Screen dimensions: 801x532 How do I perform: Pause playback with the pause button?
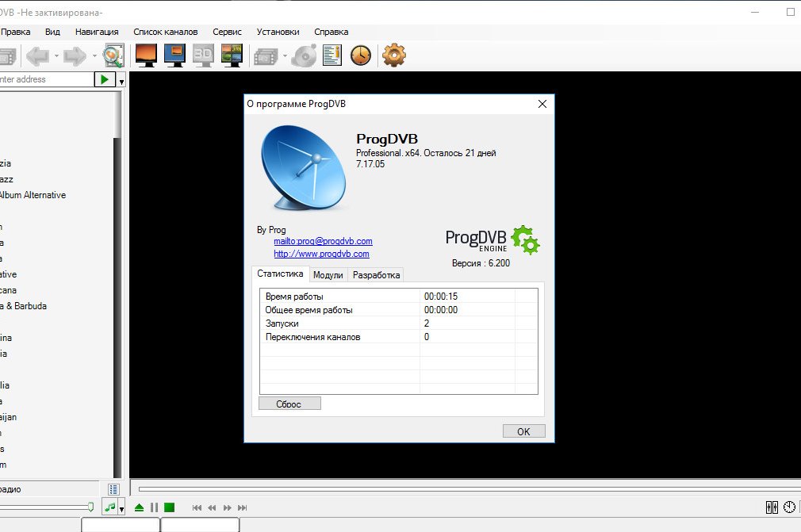click(155, 507)
